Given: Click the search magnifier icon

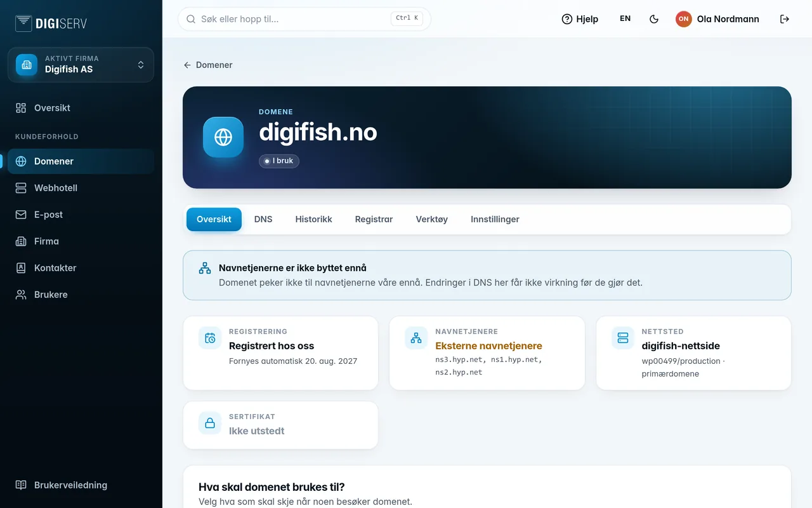Looking at the screenshot, I should tap(191, 19).
